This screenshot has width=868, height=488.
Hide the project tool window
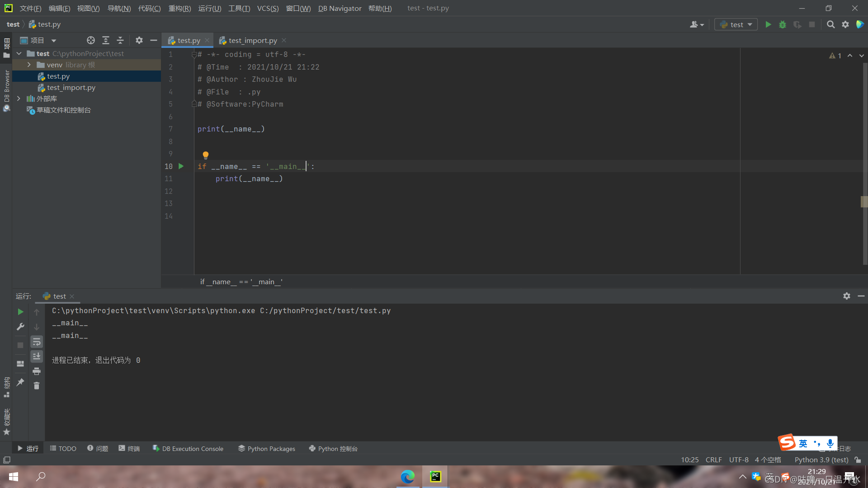(154, 40)
